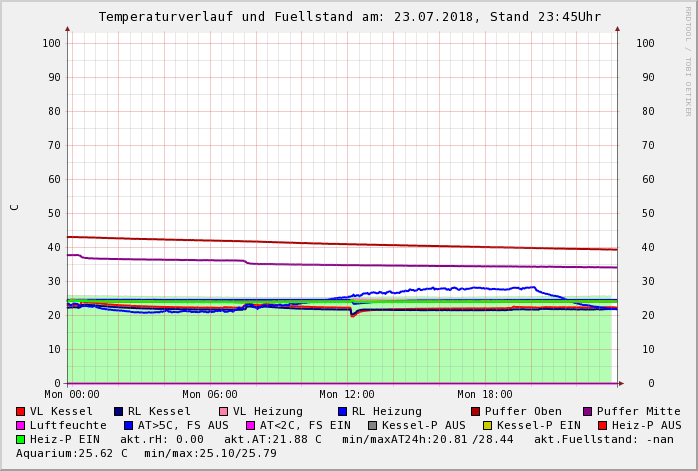Select the Mon 18:00 time axis label
The image size is (698, 471).
[x=485, y=395]
